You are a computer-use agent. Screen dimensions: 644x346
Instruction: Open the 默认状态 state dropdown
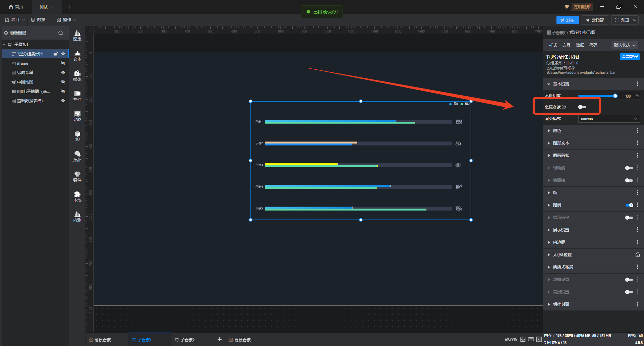coord(625,45)
